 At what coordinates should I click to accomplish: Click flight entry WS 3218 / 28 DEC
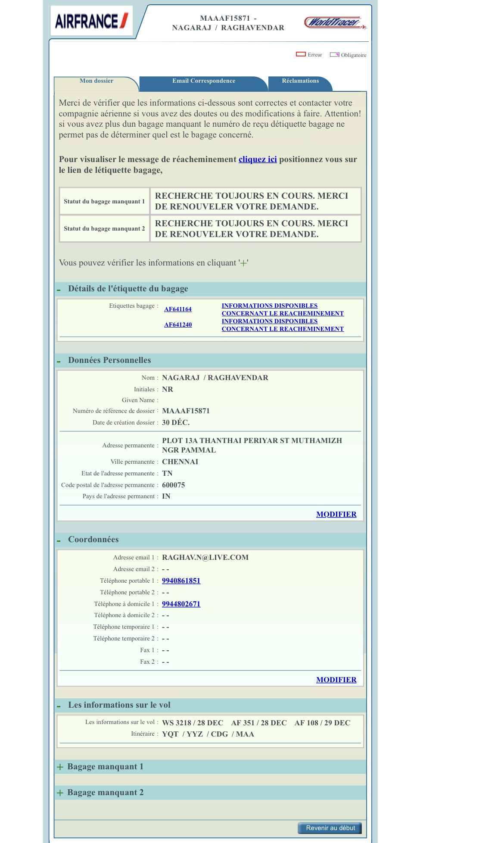(x=193, y=723)
